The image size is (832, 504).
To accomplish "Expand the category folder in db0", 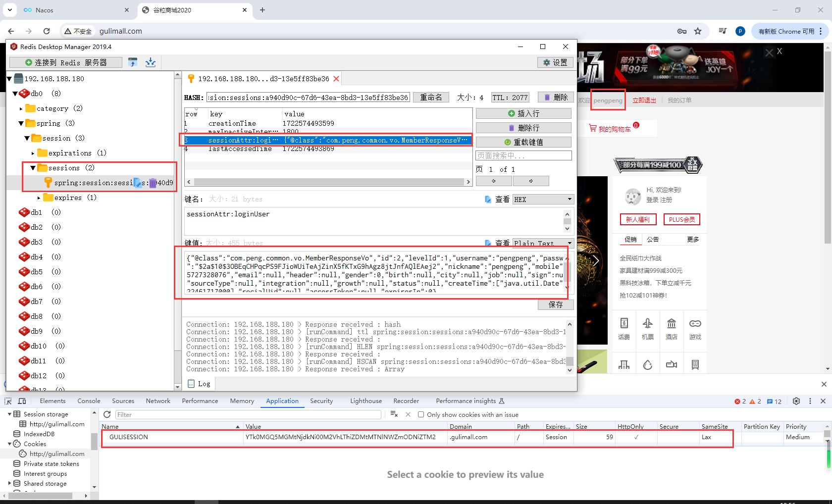I will click(21, 108).
